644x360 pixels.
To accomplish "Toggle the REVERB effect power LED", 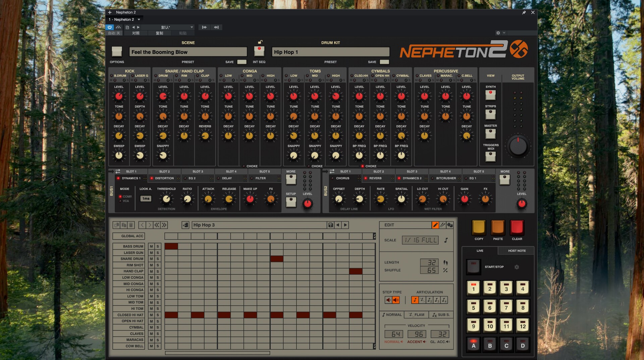I will point(366,178).
